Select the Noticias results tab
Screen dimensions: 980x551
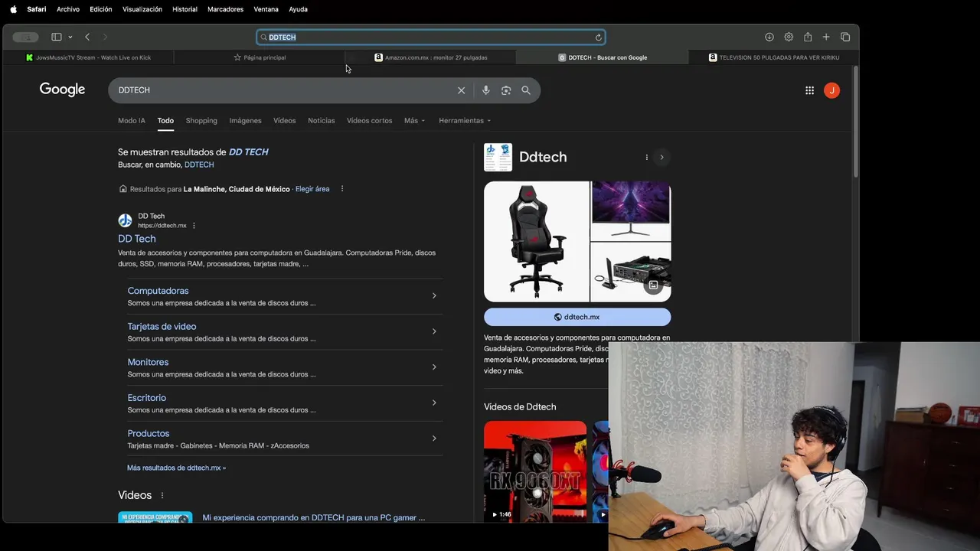pyautogui.click(x=322, y=120)
